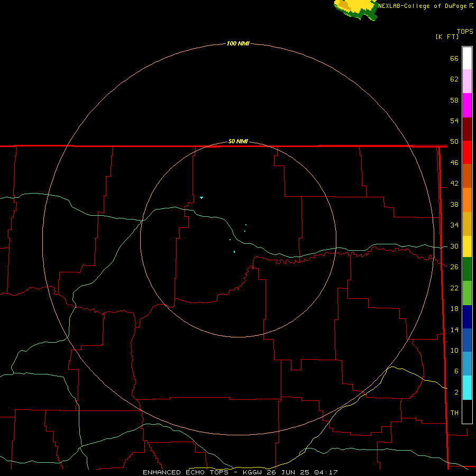Click the 04:17 timestamp in the caption
This screenshot has width=476, height=476.
coord(326,472)
